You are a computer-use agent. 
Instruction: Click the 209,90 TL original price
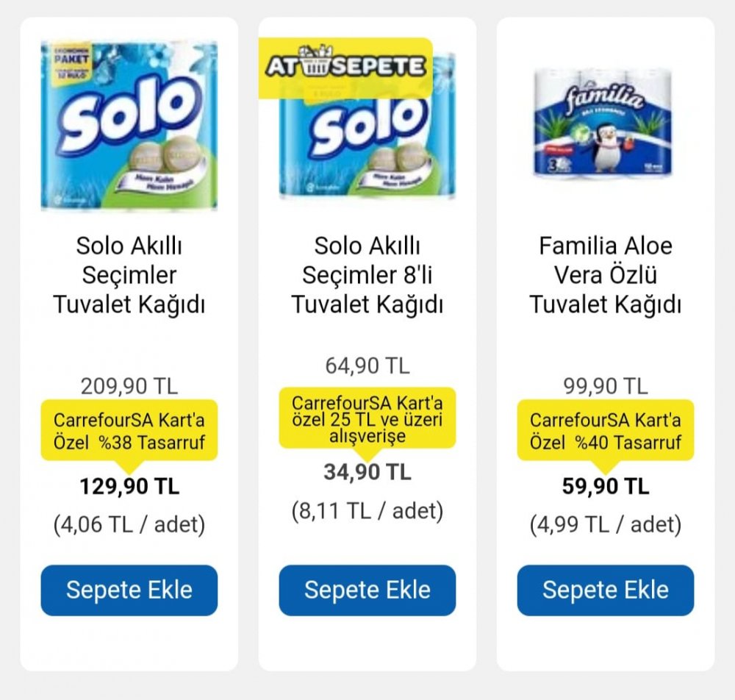(x=129, y=386)
